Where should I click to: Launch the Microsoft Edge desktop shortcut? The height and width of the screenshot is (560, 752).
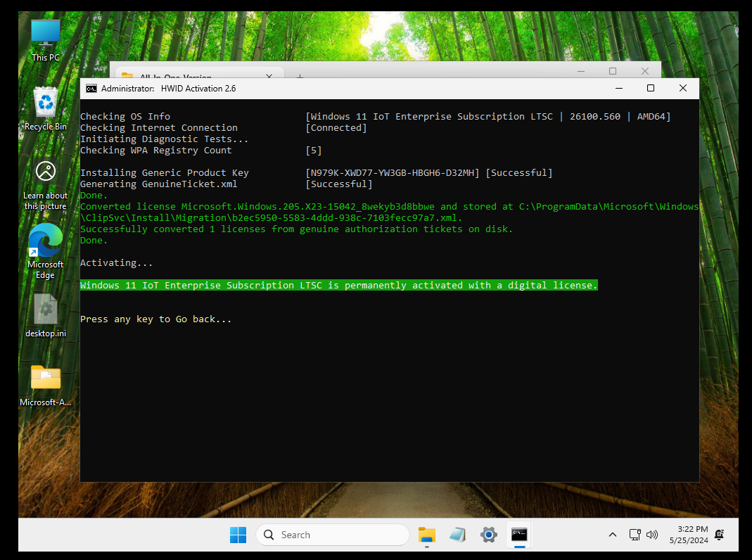(x=46, y=251)
